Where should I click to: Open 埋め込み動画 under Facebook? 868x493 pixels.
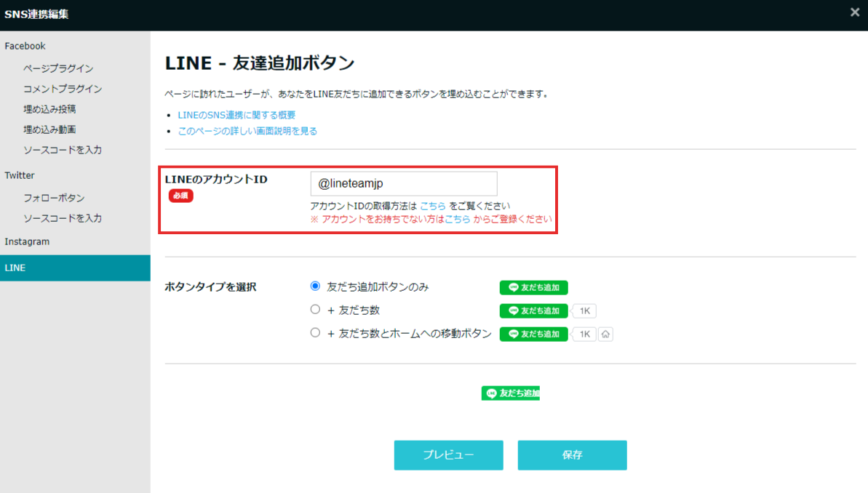49,129
